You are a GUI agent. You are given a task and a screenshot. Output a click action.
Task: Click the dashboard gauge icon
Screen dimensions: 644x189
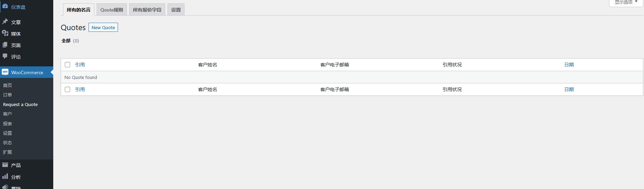[x=5, y=6]
